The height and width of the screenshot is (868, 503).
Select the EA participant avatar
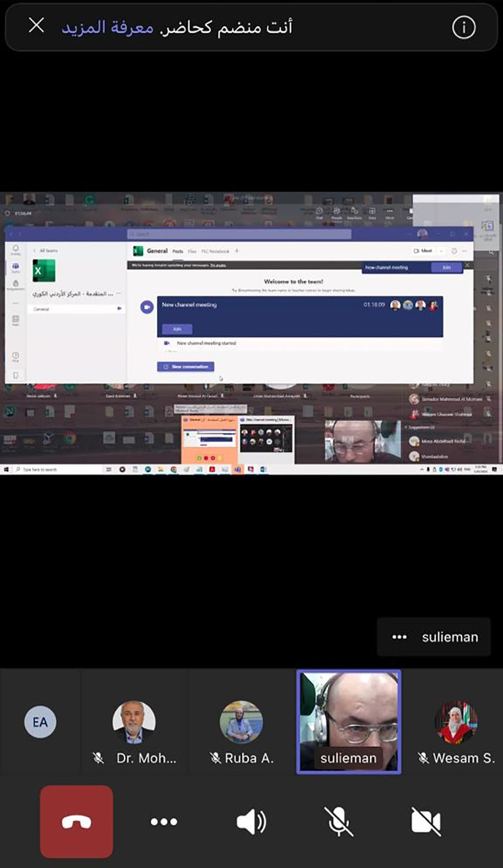point(40,722)
